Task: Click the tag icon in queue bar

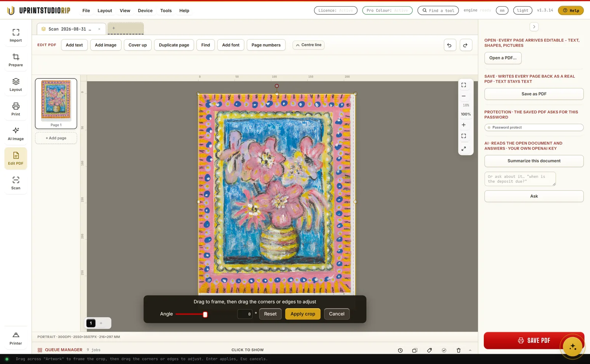Action: [x=429, y=350]
